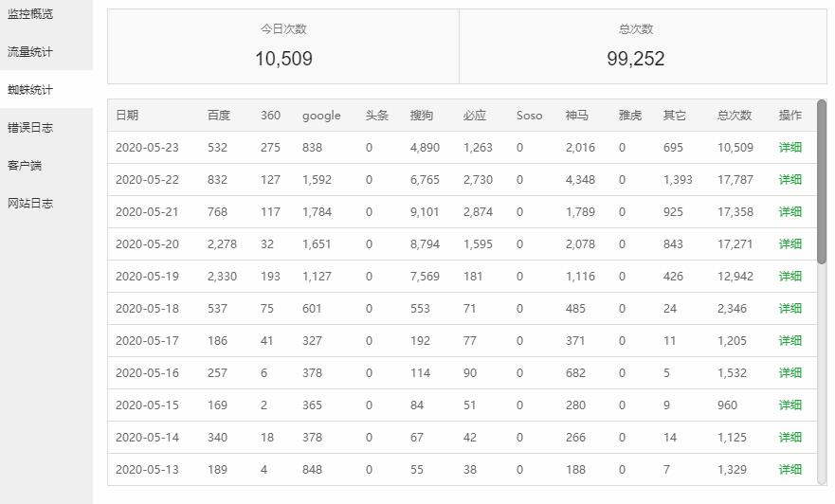Viewport: 835px width, 504px height.
Task: Open 详细 for 2020-05-16
Action: pyautogui.click(x=790, y=373)
